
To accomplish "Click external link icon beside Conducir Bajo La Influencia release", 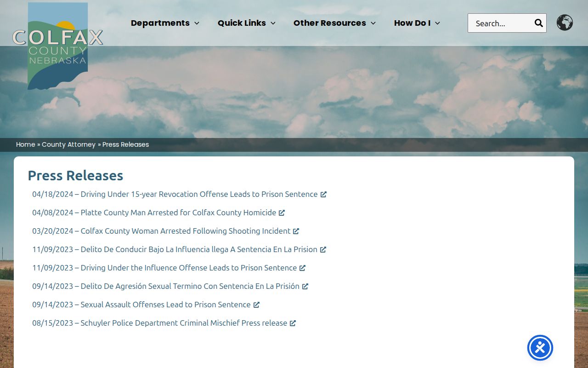I will (323, 250).
